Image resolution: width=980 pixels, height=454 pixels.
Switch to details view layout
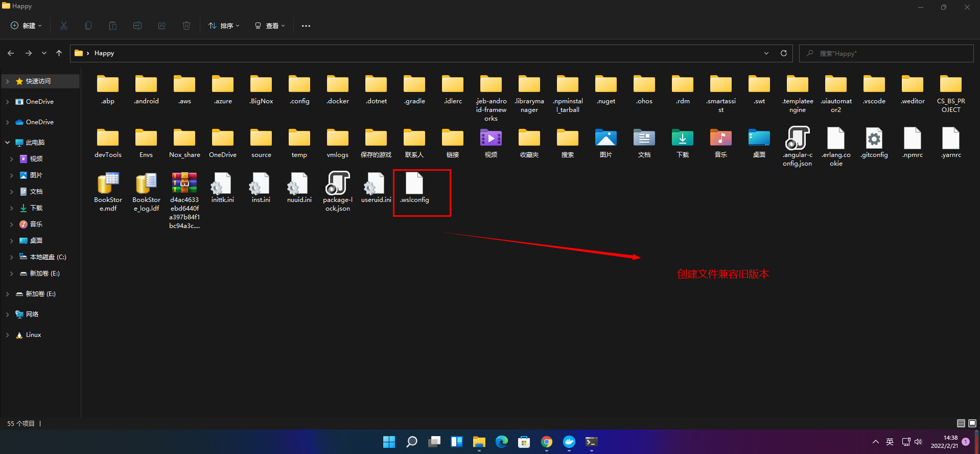961,423
